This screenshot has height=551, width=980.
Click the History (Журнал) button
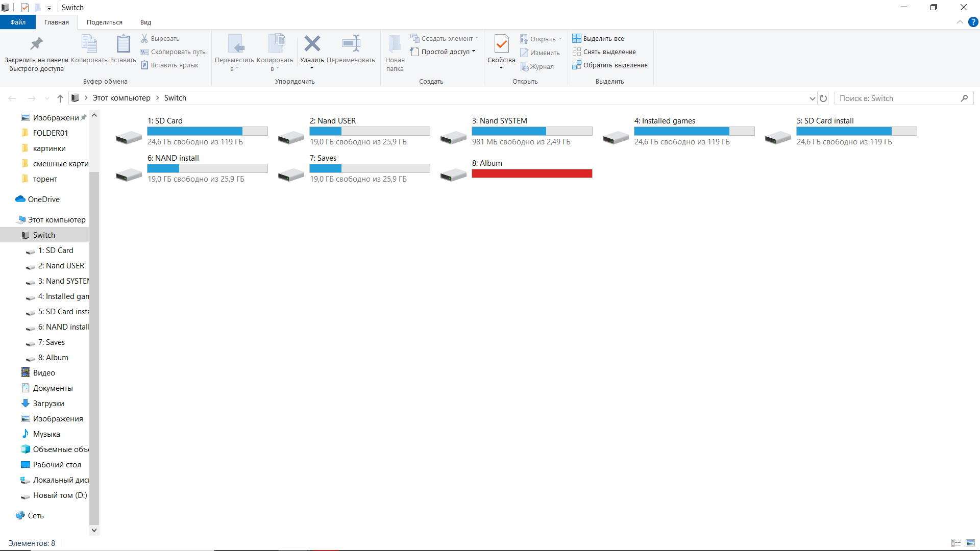click(x=537, y=66)
